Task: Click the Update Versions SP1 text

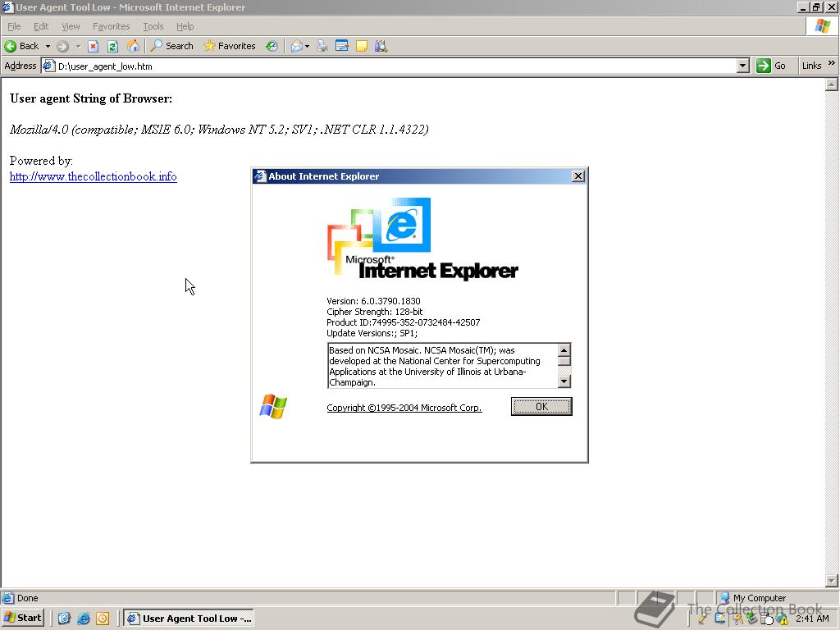Action: (372, 333)
